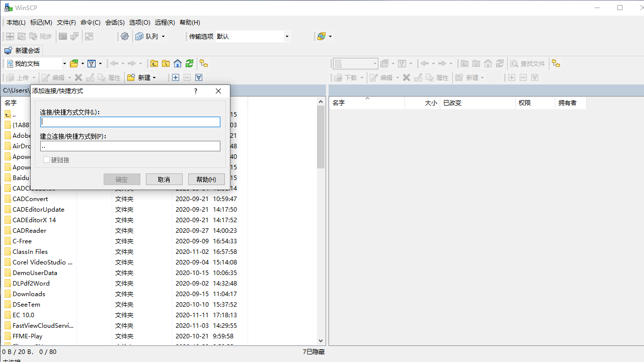Open the 选项(O) menu
Viewport: 644px width, 362px height.
pos(139,22)
